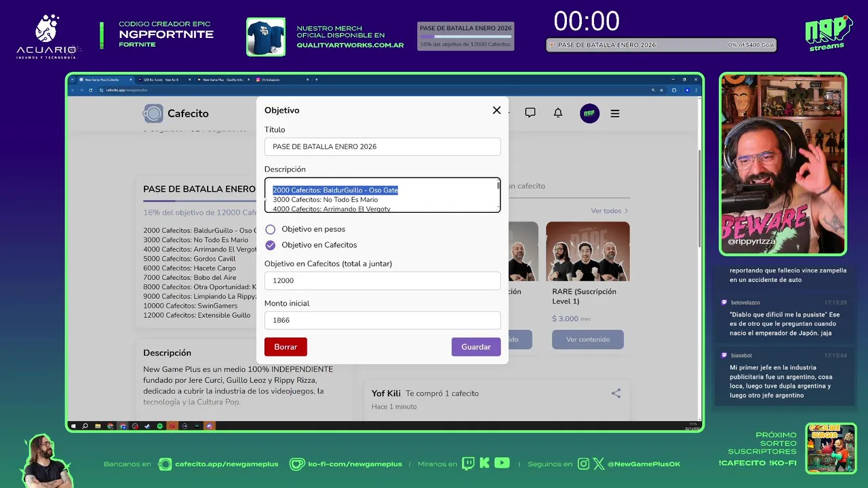Viewport: 868px width, 488px height.
Task: Click the 'Yof Kili' supporter name
Action: tap(386, 393)
